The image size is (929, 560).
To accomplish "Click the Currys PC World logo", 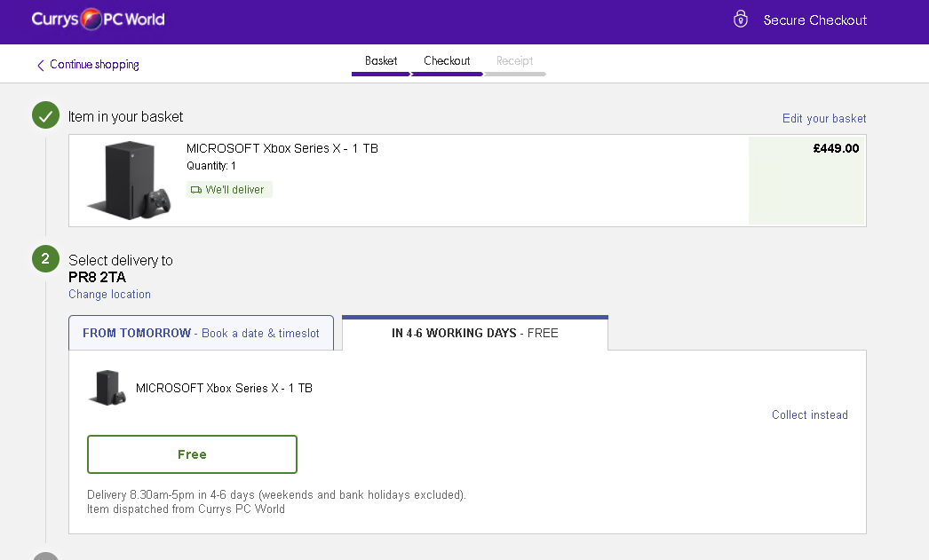I will (x=99, y=19).
